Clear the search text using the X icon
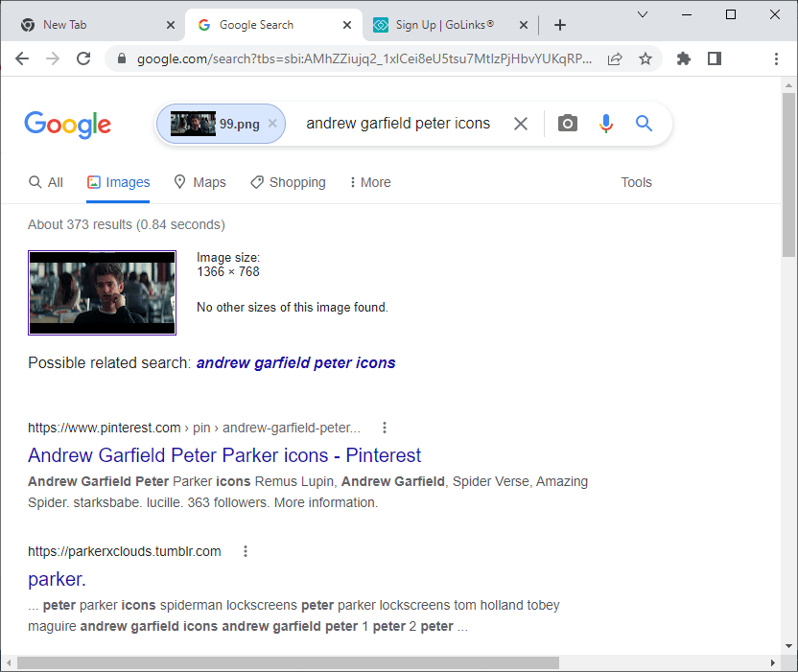This screenshot has width=798, height=672. pyautogui.click(x=520, y=123)
